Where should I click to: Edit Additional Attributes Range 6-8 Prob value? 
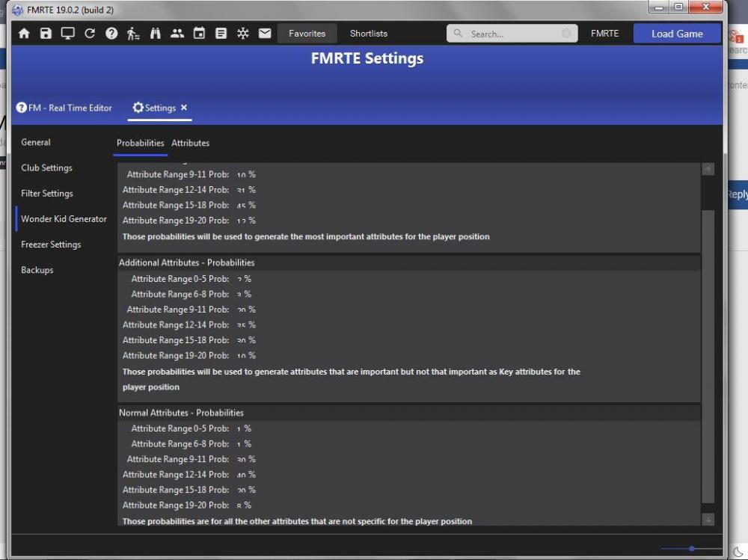239,295
